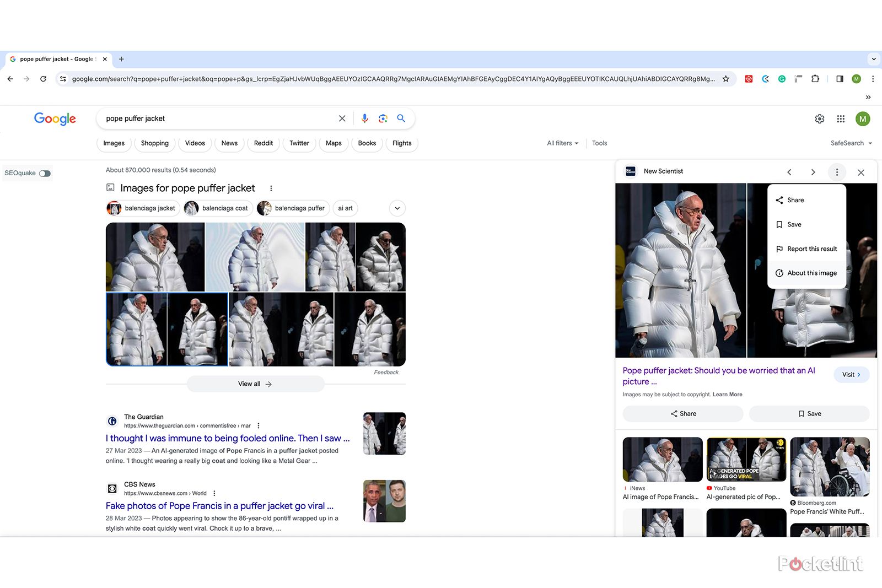Open Google Lens camera icon in search bar
Image resolution: width=882 pixels, height=588 pixels.
click(383, 118)
